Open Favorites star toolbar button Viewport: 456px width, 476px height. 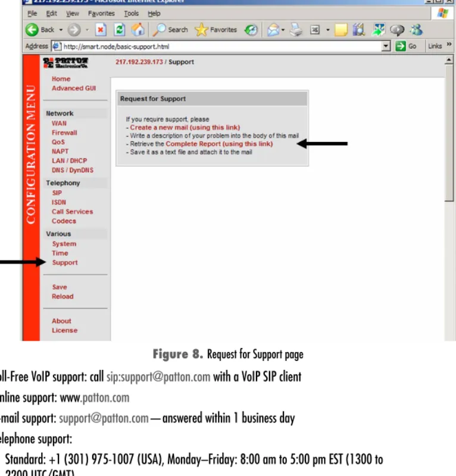(x=201, y=30)
